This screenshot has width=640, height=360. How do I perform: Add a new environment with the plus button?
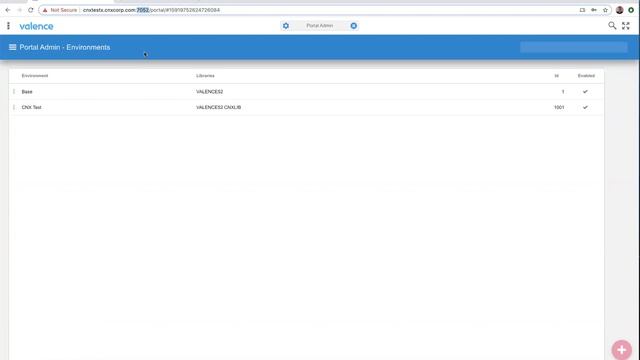pos(621,350)
